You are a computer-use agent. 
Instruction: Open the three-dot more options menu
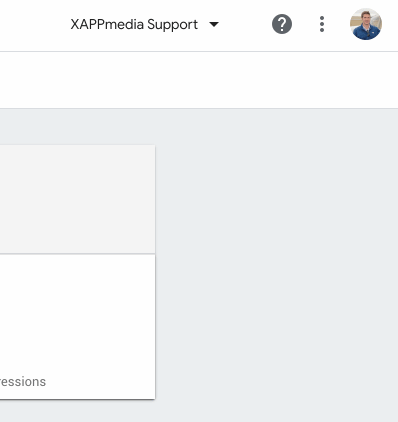pos(322,24)
